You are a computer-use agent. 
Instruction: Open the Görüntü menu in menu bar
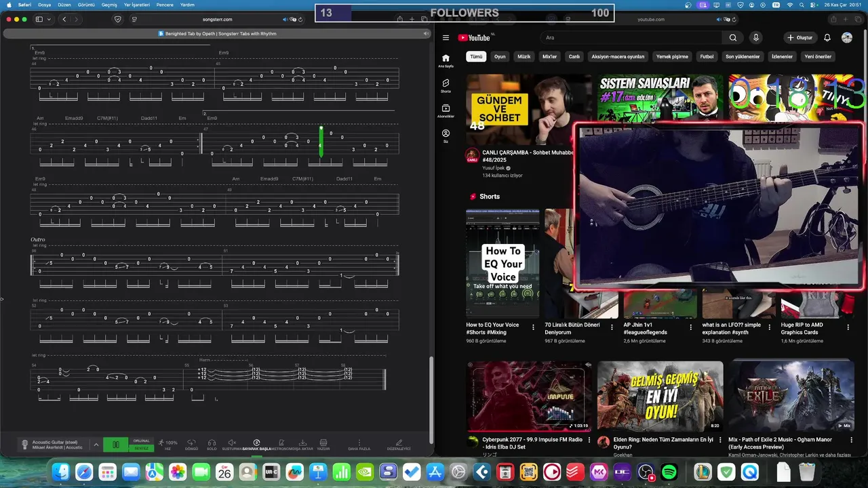pyautogui.click(x=86, y=4)
